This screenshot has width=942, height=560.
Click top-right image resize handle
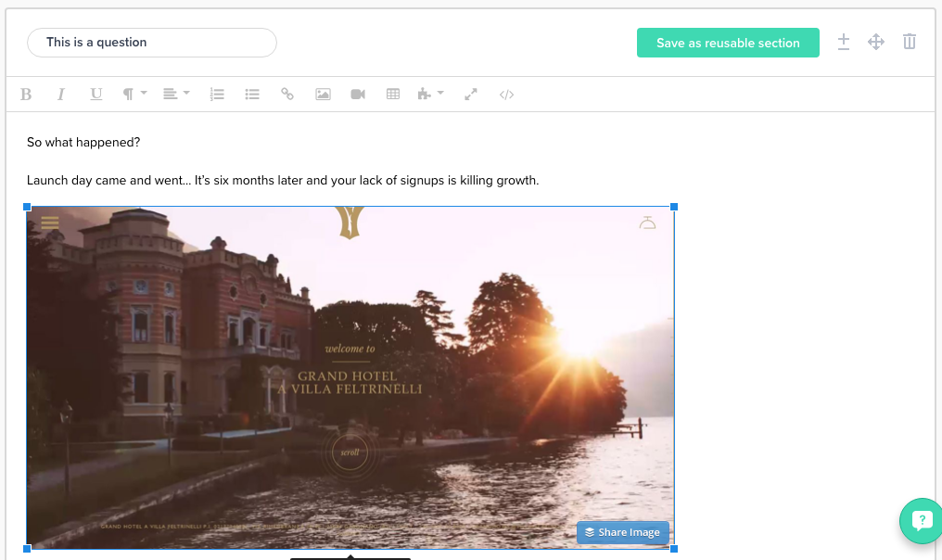[674, 207]
